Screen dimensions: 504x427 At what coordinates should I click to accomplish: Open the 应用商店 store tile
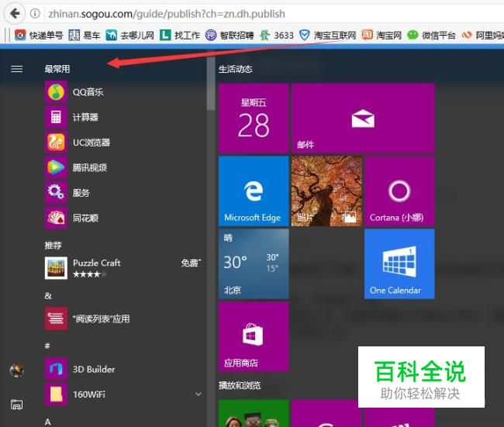tap(254, 337)
